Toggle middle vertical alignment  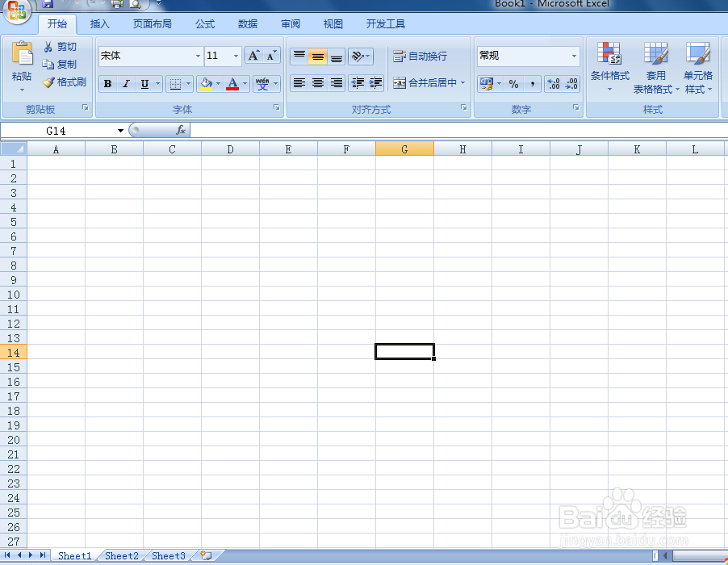click(x=317, y=56)
